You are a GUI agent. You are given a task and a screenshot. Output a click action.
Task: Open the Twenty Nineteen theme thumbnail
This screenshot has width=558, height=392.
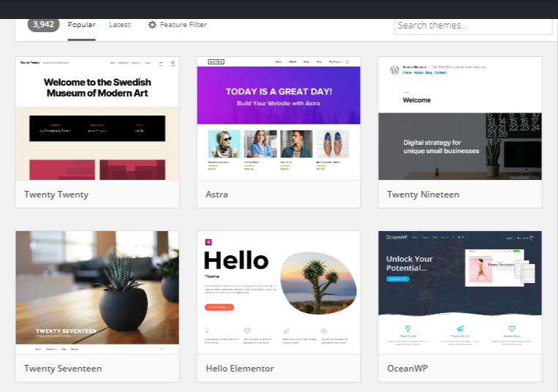[460, 118]
